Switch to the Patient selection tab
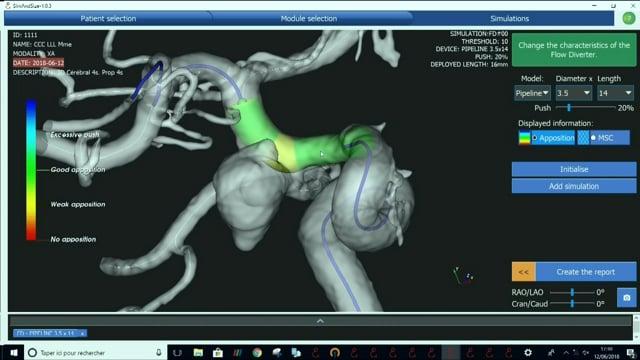The height and width of the screenshot is (360, 640). click(x=108, y=18)
